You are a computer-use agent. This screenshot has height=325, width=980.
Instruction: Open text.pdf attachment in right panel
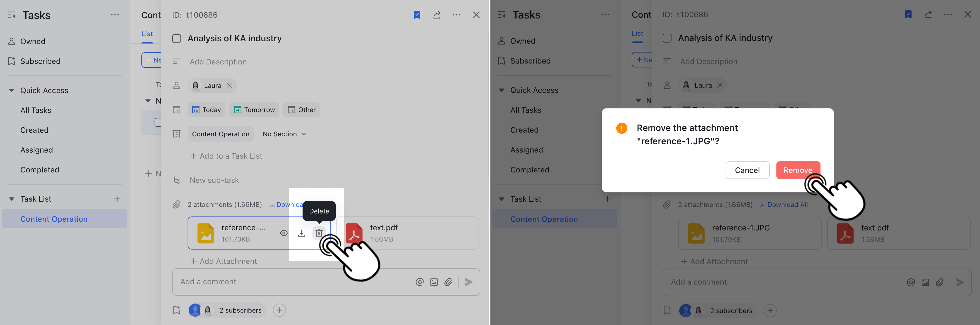898,233
